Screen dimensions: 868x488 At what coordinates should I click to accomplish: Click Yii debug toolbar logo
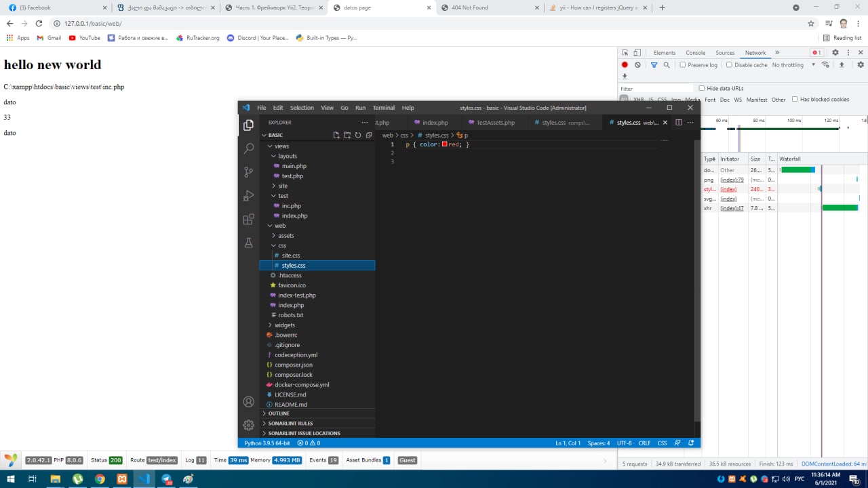[11, 460]
